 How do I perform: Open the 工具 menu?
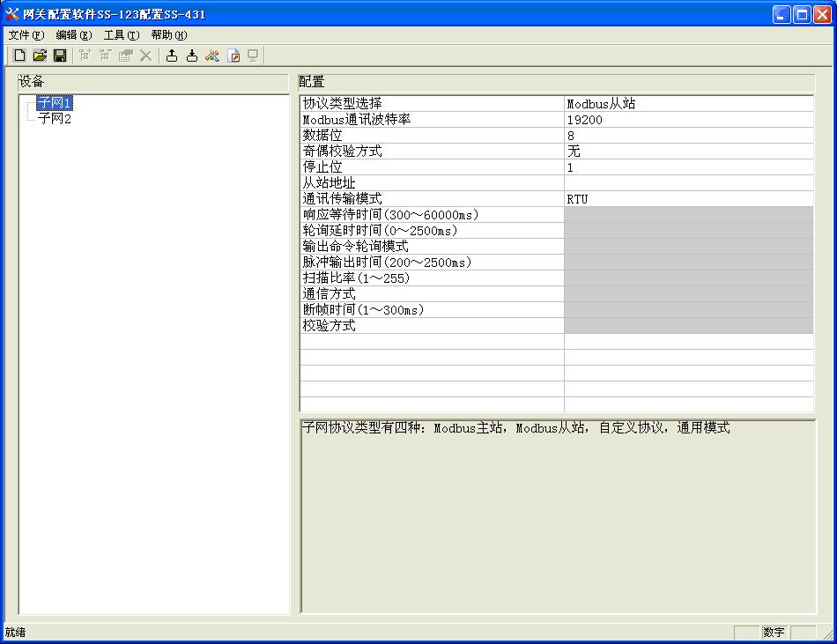pyautogui.click(x=121, y=35)
